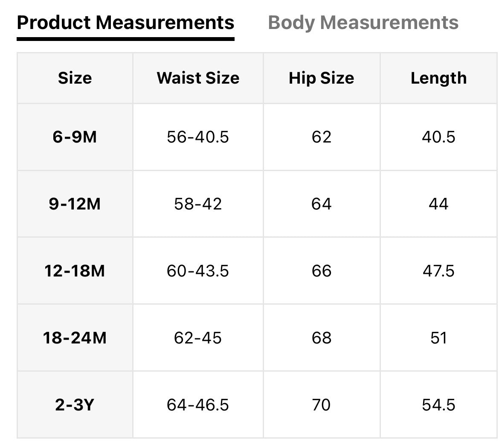Switch to the Product Measurements tab

point(125,23)
